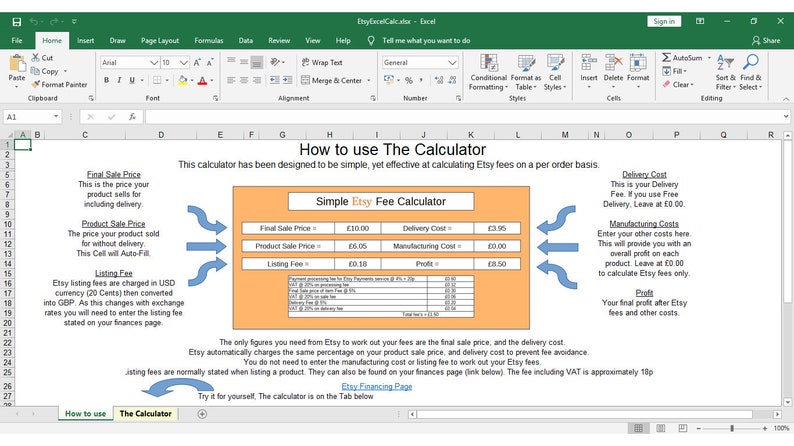The image size is (794, 446).
Task: Toggle Bold formatting
Action: [106, 80]
